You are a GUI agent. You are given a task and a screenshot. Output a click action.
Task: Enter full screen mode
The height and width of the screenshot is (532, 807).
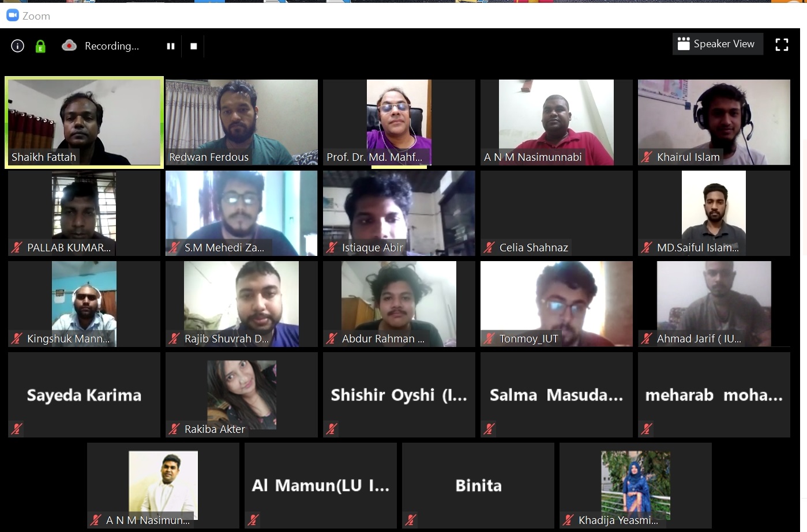click(x=782, y=44)
